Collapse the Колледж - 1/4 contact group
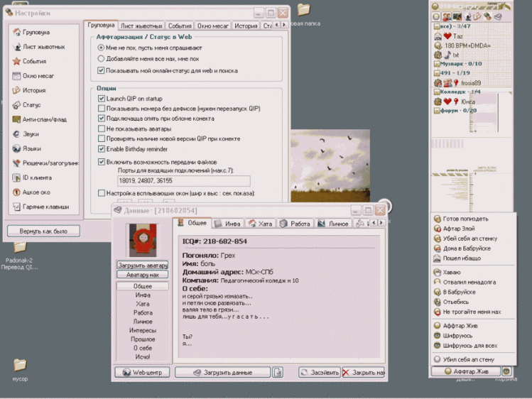This screenshot has width=532, height=399. point(437,92)
